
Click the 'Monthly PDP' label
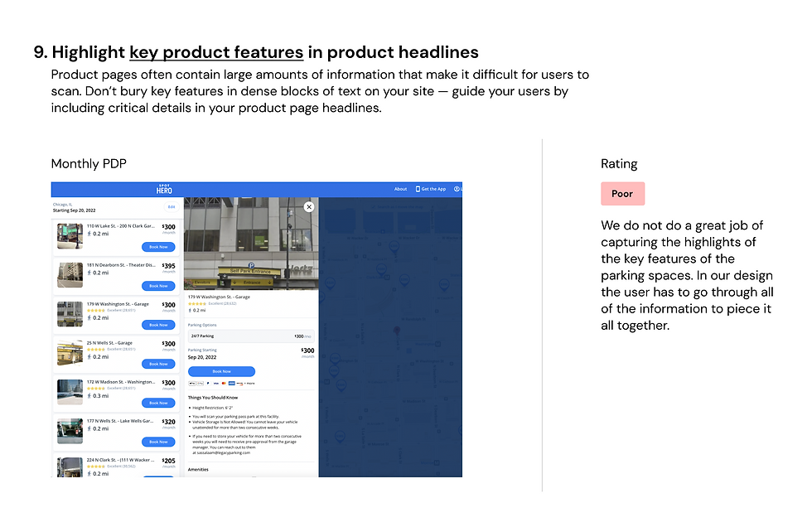[89, 163]
